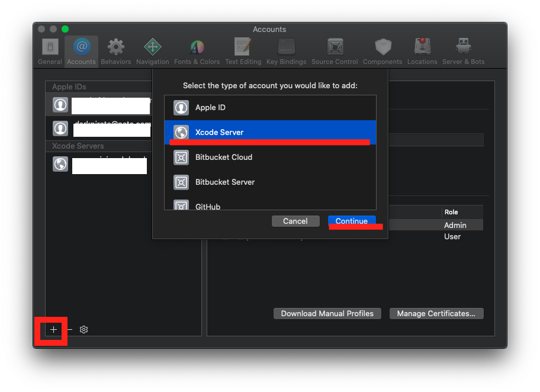Click the Bitbucket Server icon in dialog
Image resolution: width=540 pixels, height=392 pixels.
pos(181,182)
